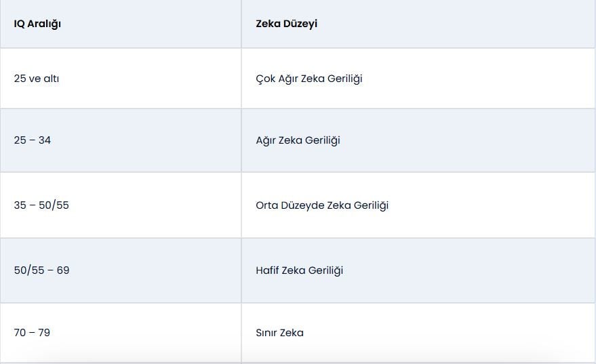Select the 'Çok Ağır Zeka Geriliği' cell
The width and height of the screenshot is (596, 364).
309,79
